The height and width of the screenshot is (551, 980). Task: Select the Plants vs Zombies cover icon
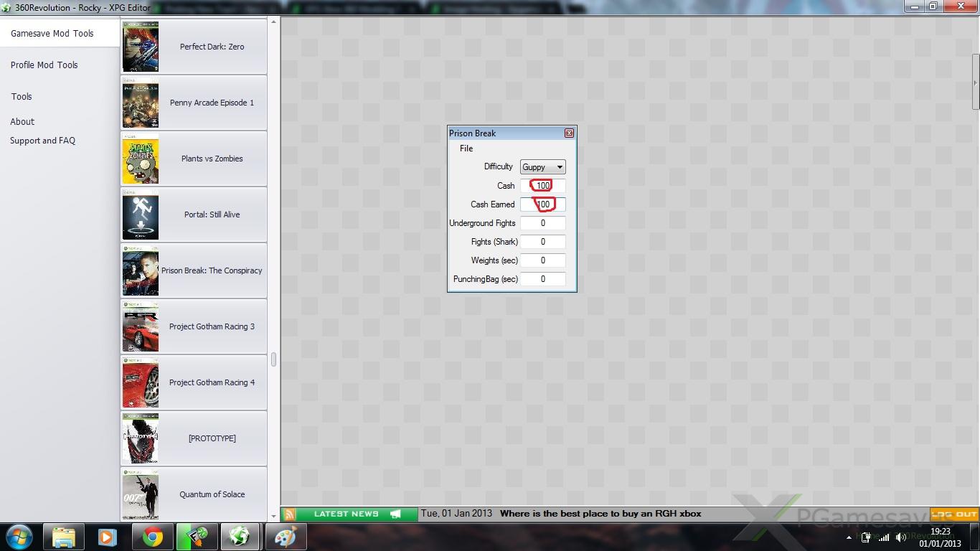141,159
